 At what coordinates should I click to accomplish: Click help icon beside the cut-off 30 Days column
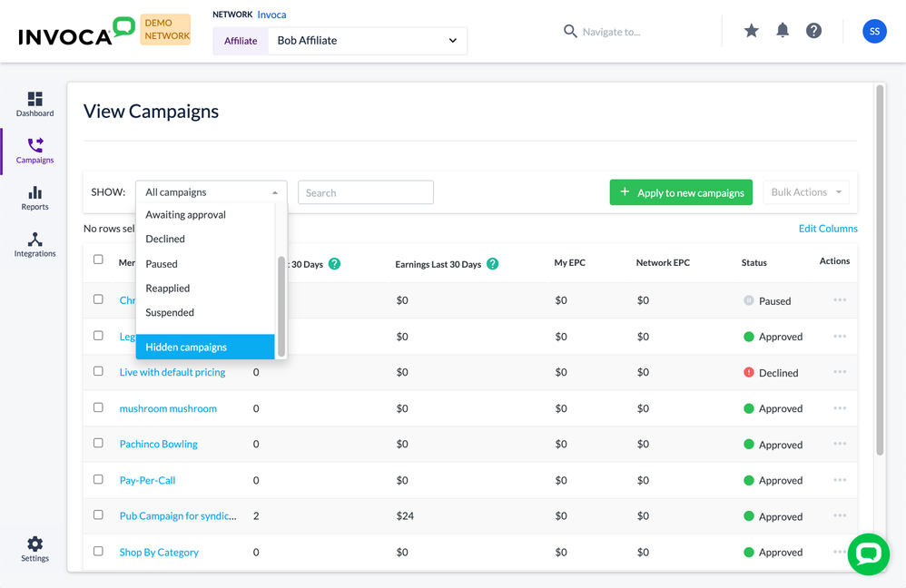[334, 264]
